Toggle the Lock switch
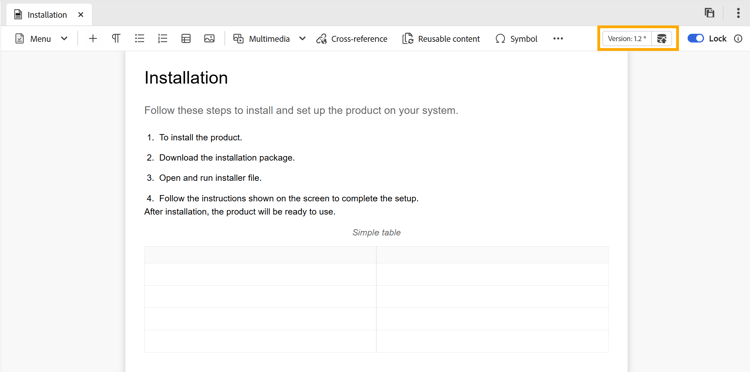This screenshot has width=750, height=372. pos(695,39)
